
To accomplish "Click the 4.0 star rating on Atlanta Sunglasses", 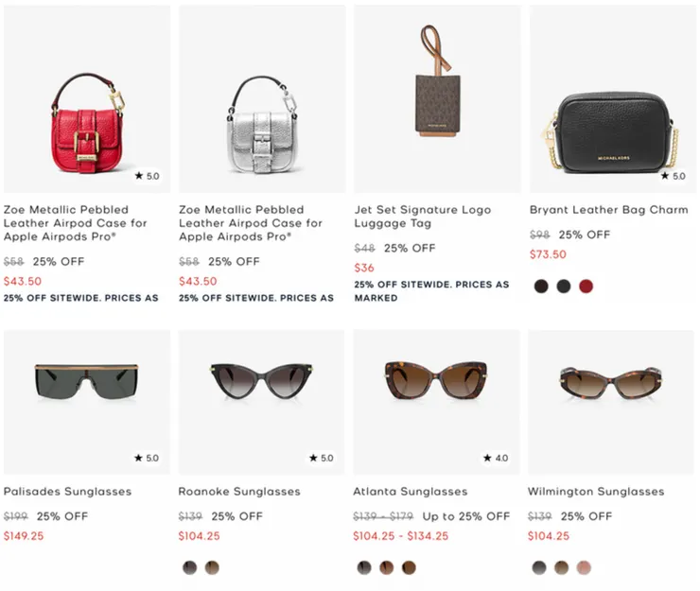I will coord(496,458).
